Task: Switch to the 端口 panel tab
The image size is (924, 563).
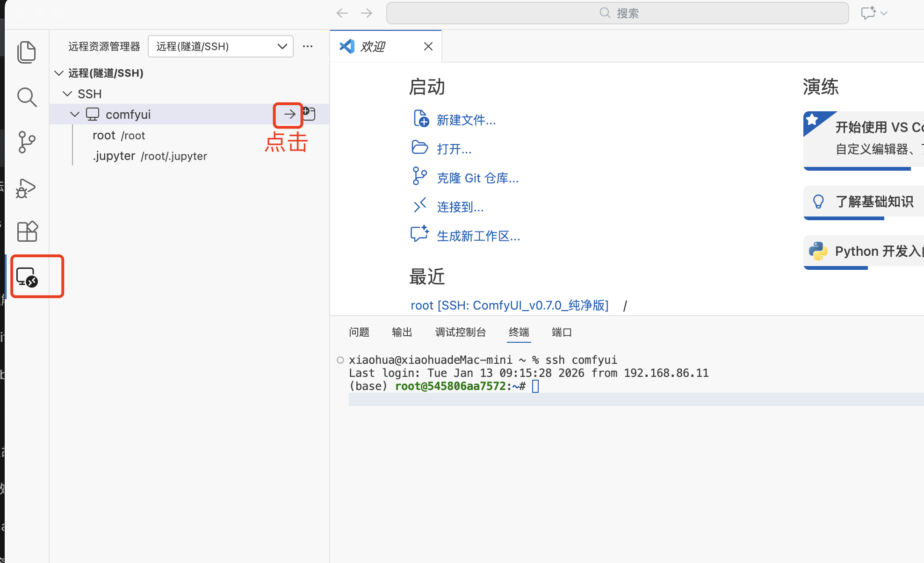Action: pyautogui.click(x=561, y=332)
